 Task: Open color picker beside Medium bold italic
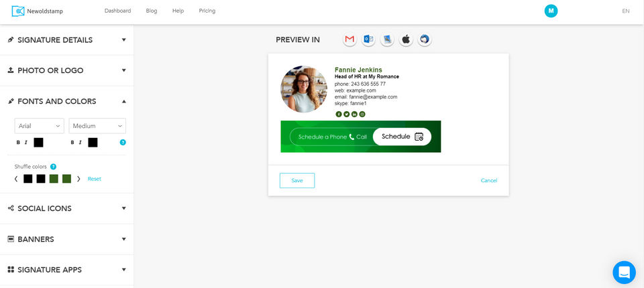(93, 143)
